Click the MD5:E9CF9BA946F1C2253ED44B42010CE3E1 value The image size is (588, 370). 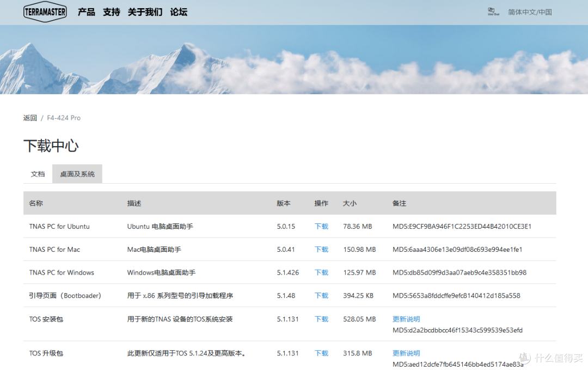[x=462, y=226]
